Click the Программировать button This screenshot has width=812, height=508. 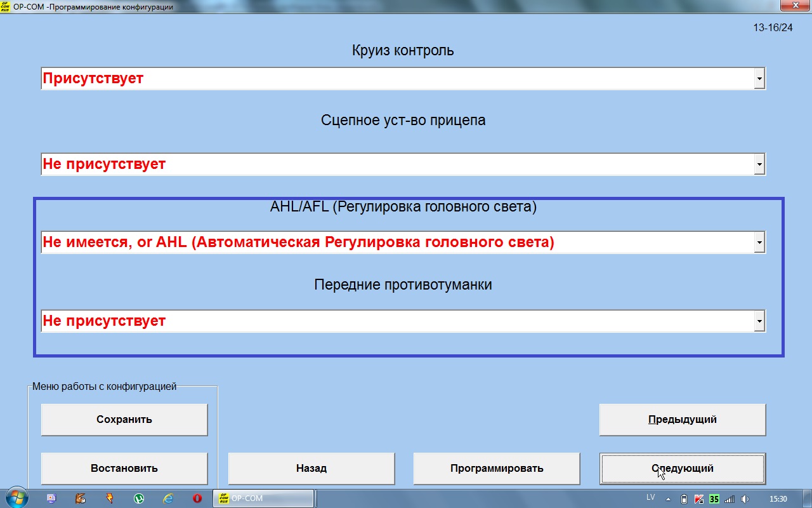tap(497, 469)
